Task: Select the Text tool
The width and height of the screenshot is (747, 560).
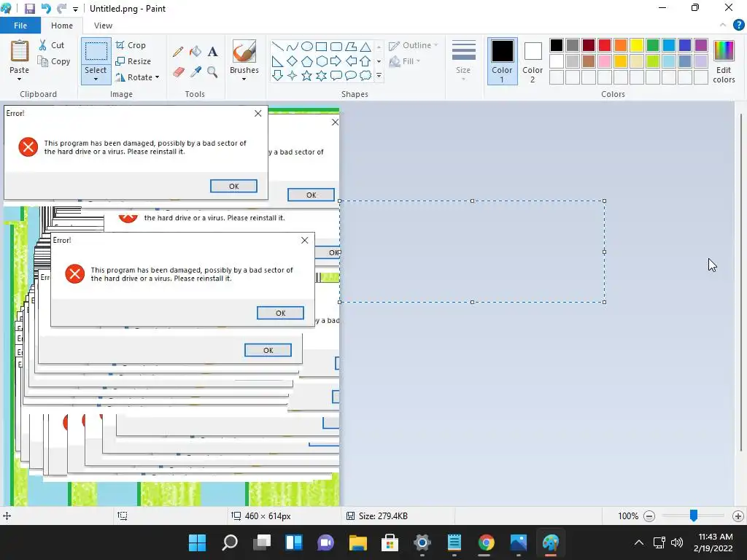Action: tap(212, 52)
